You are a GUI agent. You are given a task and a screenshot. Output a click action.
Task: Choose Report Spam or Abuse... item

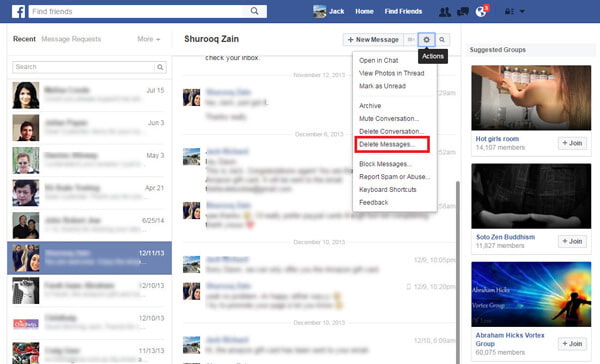395,177
